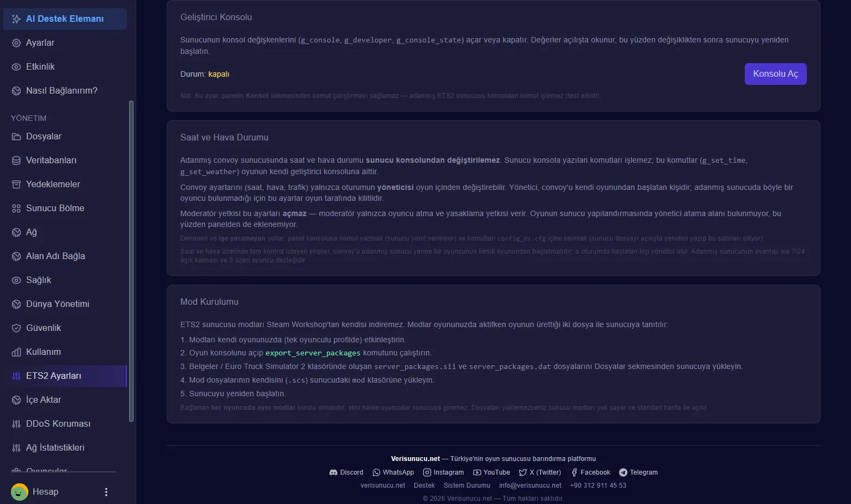Click the sidebar vertical scrollbar
The width and height of the screenshot is (851, 504).
pyautogui.click(x=131, y=261)
